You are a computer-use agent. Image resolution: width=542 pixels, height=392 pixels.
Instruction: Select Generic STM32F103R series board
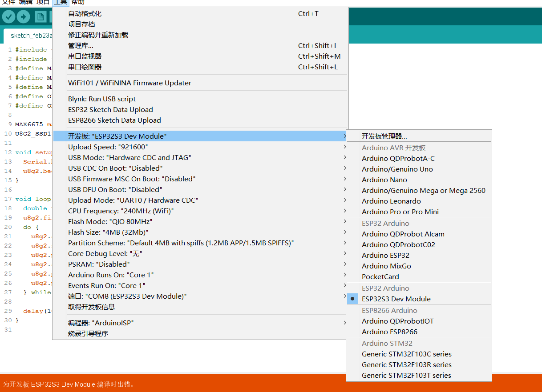(x=419, y=365)
